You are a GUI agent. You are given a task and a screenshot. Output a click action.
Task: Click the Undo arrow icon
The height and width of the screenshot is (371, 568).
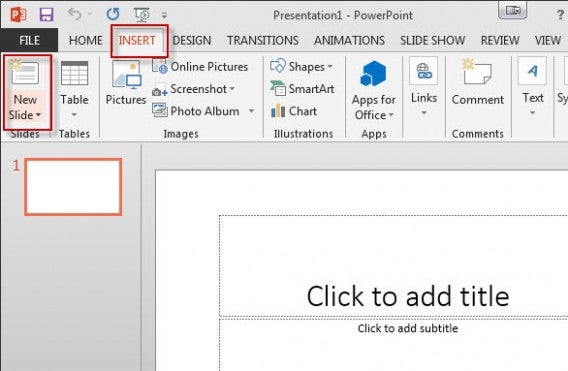(75, 14)
